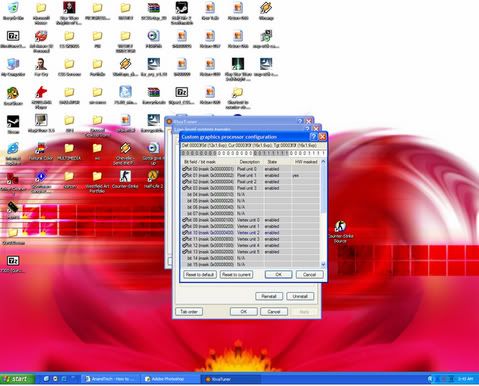Switch to Adobe Photoshop taskbar window
Viewport: 479px width, 386px height.
(x=169, y=379)
